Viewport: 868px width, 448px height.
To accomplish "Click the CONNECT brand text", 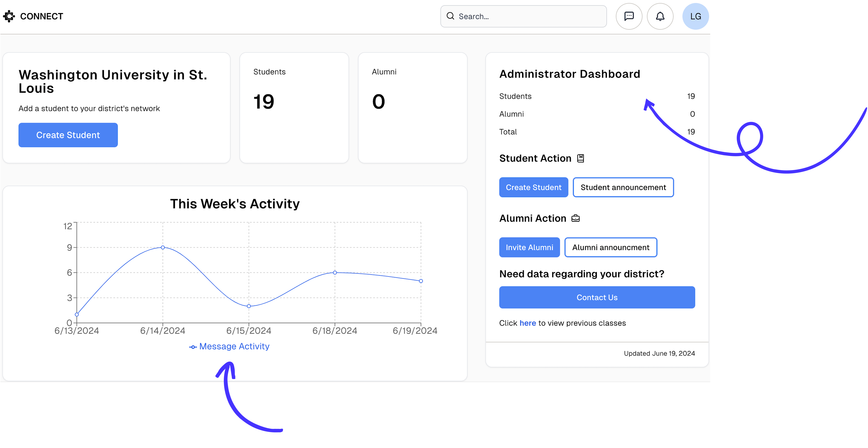I will pos(41,16).
